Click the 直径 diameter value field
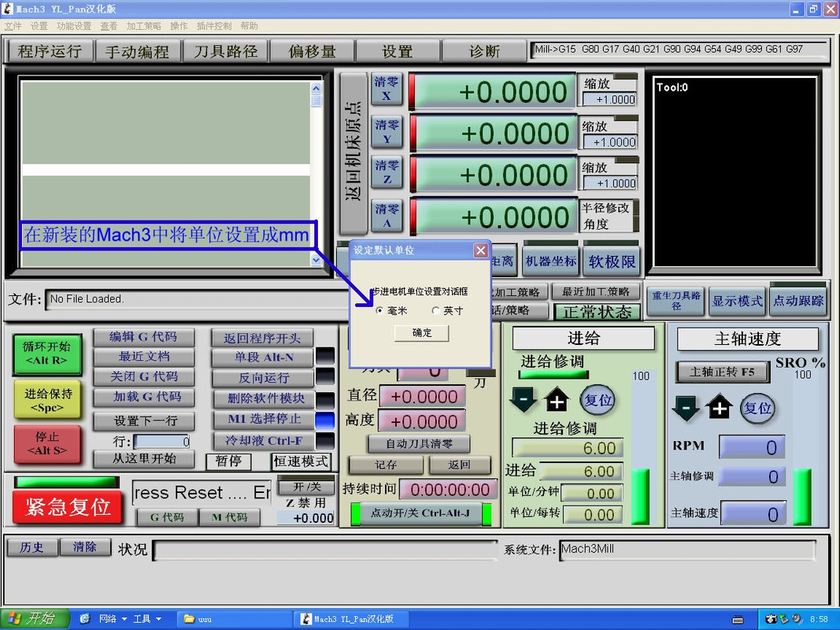Screen dimensions: 840x630 pyautogui.click(x=423, y=397)
